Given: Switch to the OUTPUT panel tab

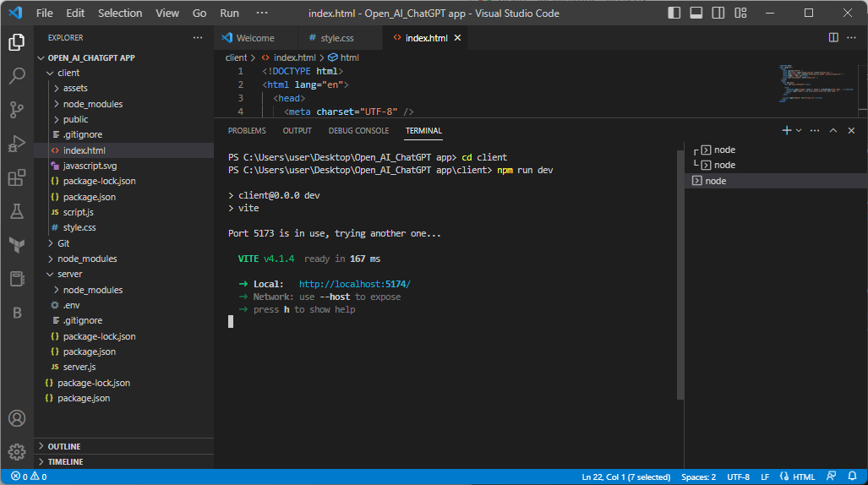Looking at the screenshot, I should pos(298,131).
